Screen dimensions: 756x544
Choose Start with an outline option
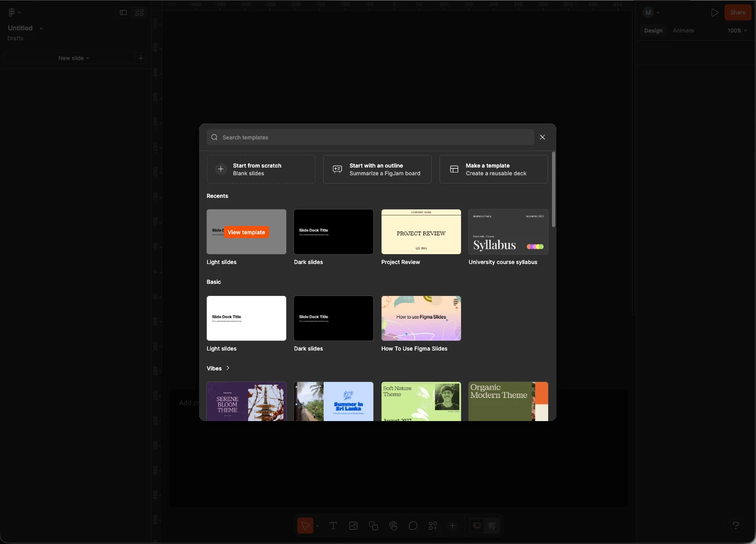pos(377,169)
